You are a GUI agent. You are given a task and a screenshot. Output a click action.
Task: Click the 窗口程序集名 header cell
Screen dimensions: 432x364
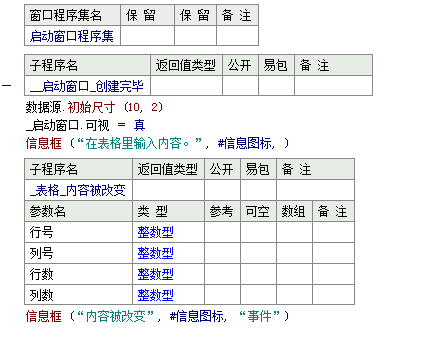click(x=72, y=15)
